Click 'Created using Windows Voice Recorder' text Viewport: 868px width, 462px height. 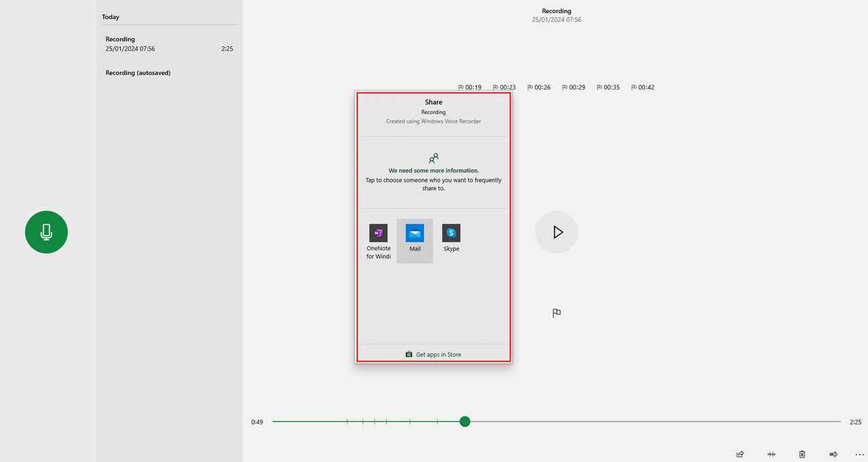point(433,121)
